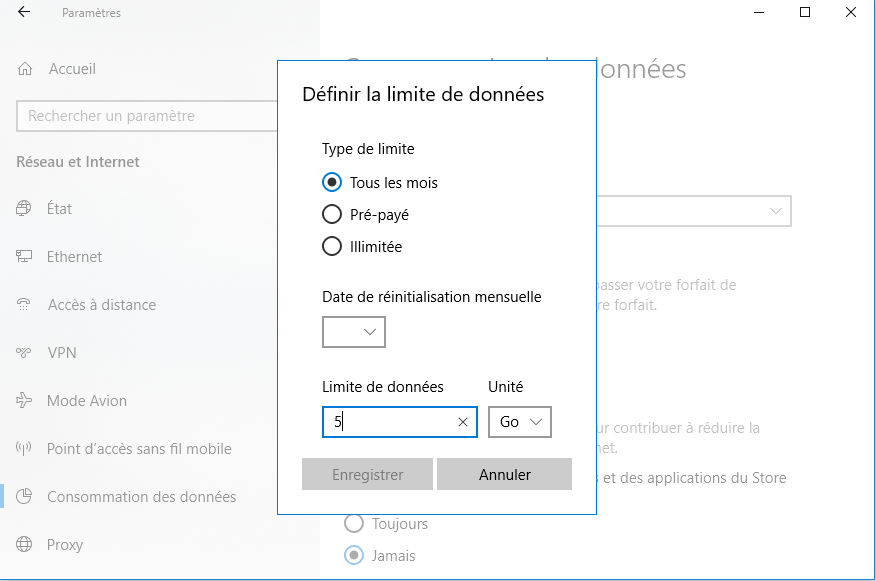Go to the Proxy settings page

tap(65, 545)
